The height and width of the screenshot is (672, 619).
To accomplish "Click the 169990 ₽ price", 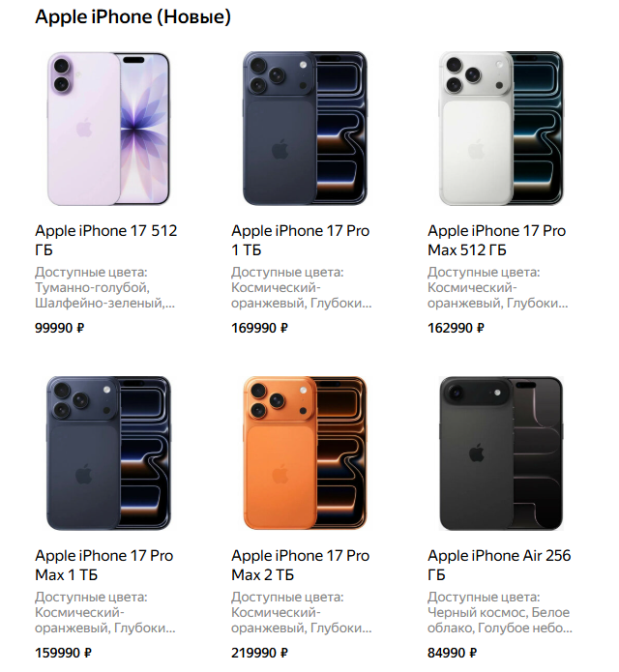I will tap(259, 328).
